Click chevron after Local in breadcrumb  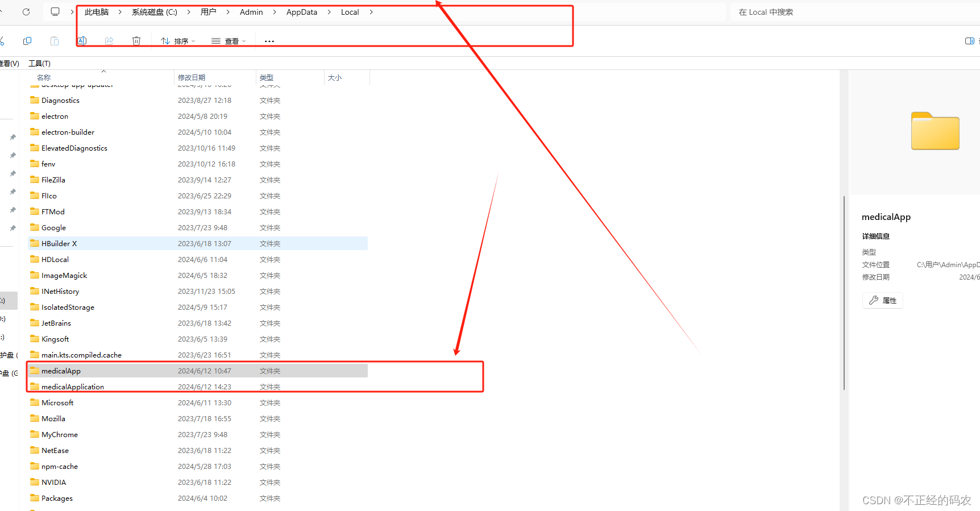click(371, 12)
